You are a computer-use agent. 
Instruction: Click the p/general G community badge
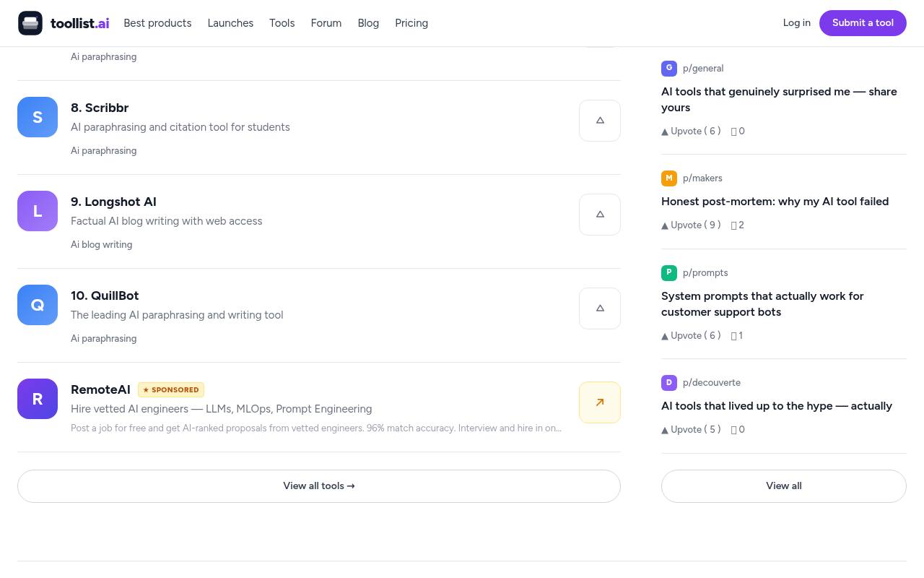click(x=669, y=68)
